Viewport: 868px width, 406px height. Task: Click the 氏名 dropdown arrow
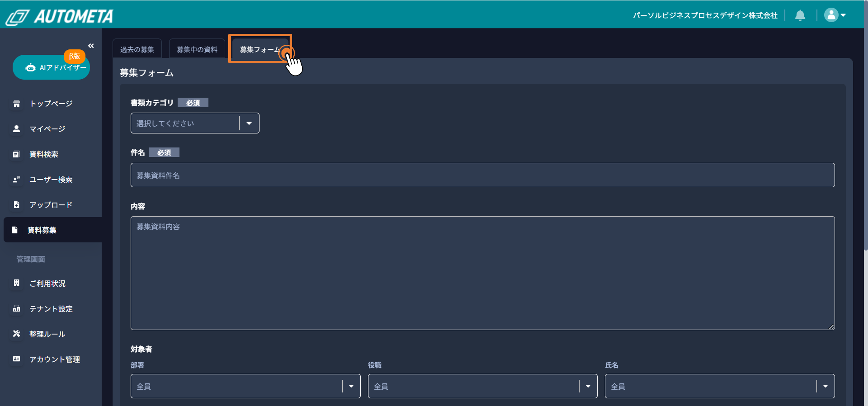coord(825,386)
